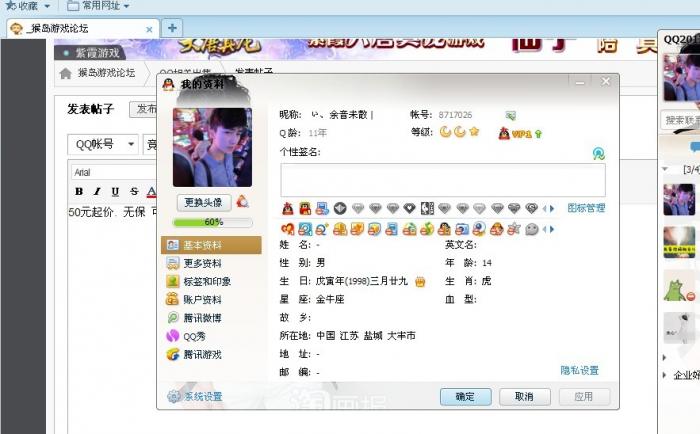Image resolution: width=700 pixels, height=434 pixels.
Task: Click the blue computer service icon
Action: click(x=322, y=208)
